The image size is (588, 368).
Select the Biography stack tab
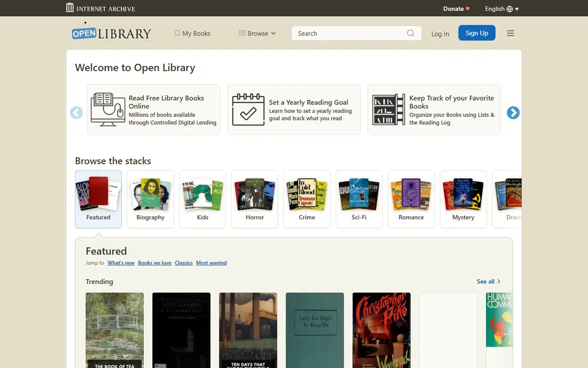click(x=150, y=199)
